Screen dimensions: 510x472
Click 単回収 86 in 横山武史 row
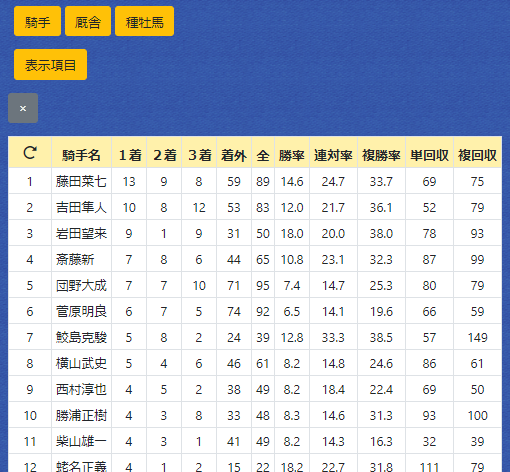click(x=429, y=364)
